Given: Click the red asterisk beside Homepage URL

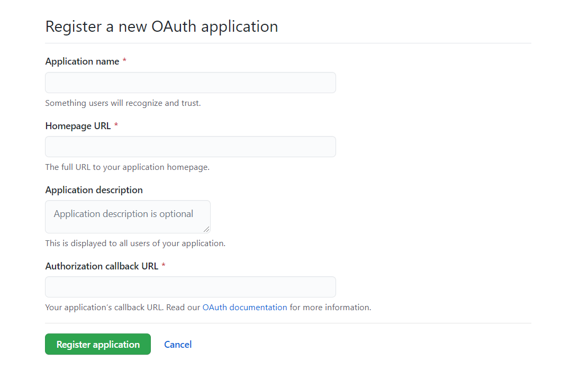Looking at the screenshot, I should coord(116,126).
